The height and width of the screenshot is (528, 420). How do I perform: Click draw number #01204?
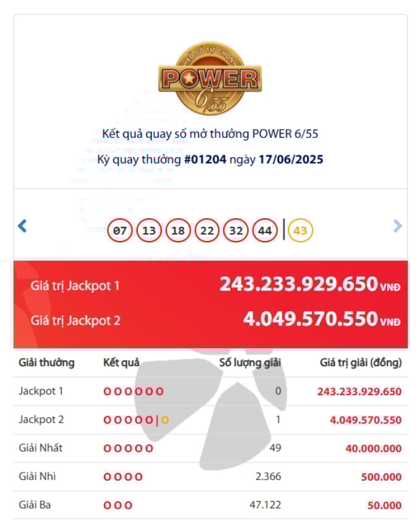point(206,160)
